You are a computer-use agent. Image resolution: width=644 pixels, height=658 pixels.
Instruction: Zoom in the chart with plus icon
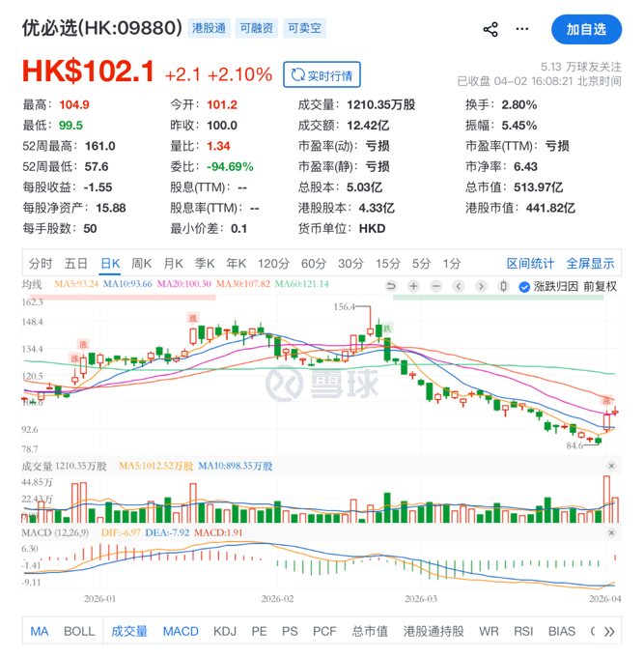coord(413,286)
